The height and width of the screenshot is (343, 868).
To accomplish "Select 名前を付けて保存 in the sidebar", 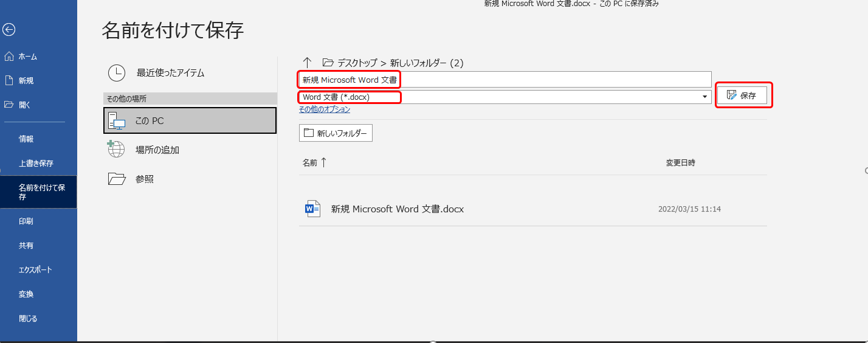I will (x=38, y=192).
